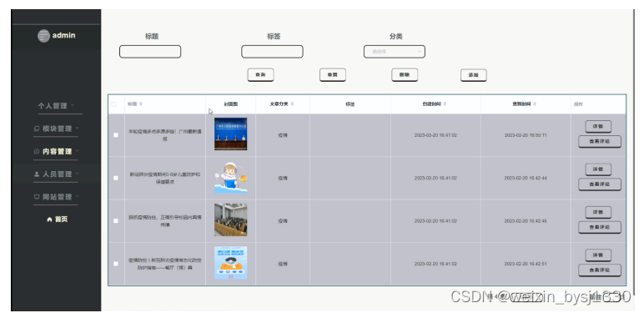644x313 pixels.
Task: Open 查看评论 for the 广州最新通报 article
Action: tap(600, 142)
